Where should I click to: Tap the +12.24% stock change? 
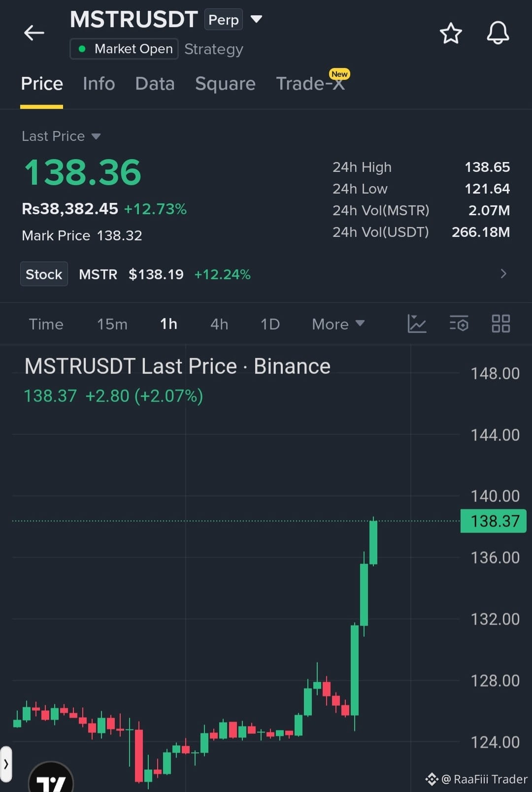pos(222,274)
